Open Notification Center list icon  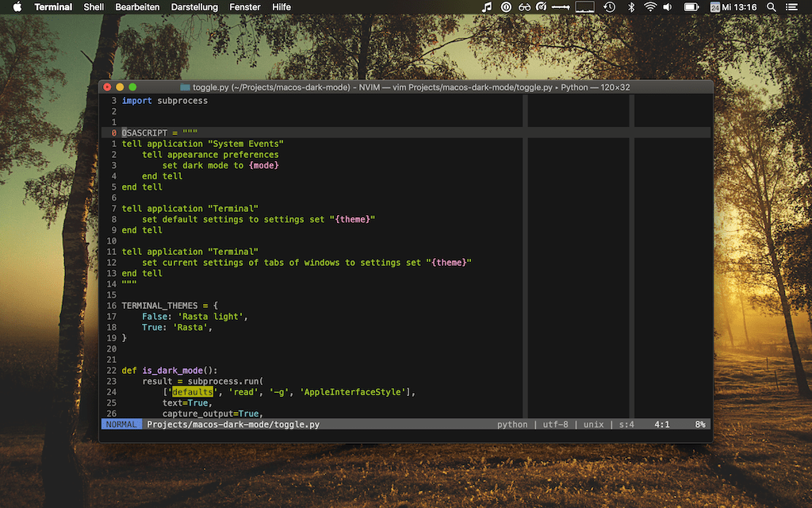pos(791,6)
